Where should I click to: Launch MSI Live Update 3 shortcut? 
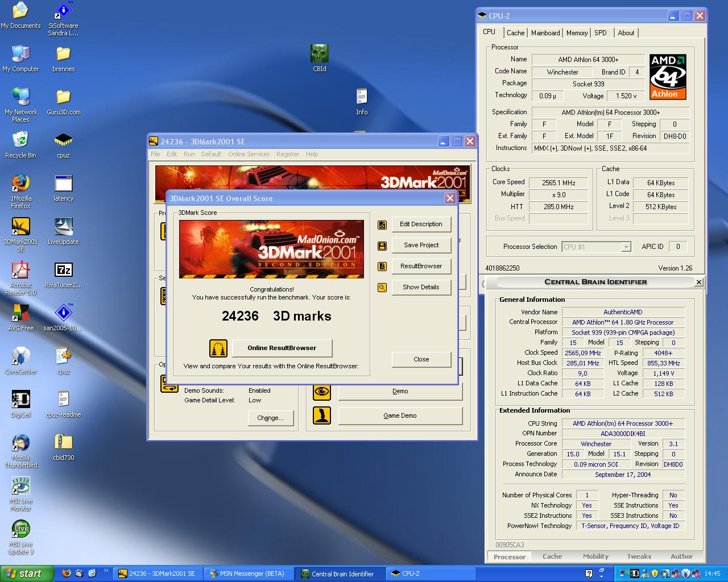tap(20, 537)
